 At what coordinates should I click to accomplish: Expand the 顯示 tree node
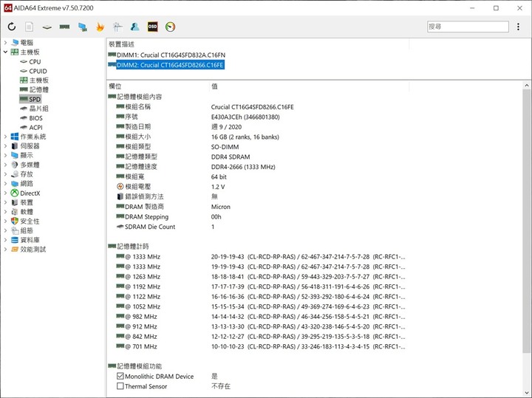[x=5, y=155]
